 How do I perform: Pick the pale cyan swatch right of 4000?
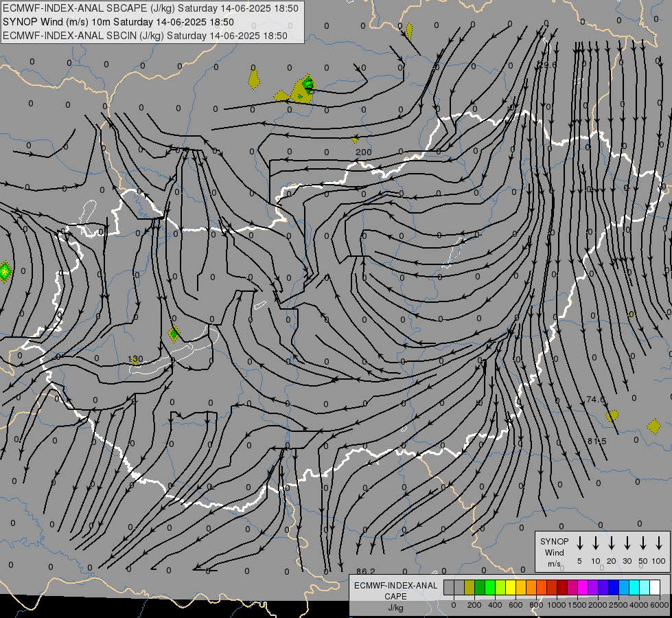(x=645, y=587)
